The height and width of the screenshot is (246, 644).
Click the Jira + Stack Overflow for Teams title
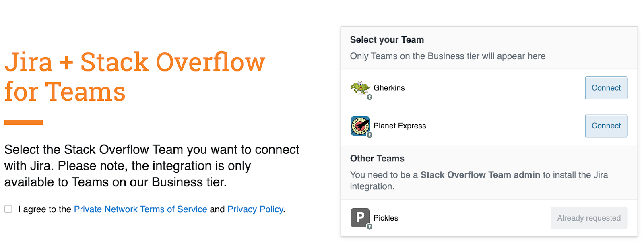click(135, 76)
